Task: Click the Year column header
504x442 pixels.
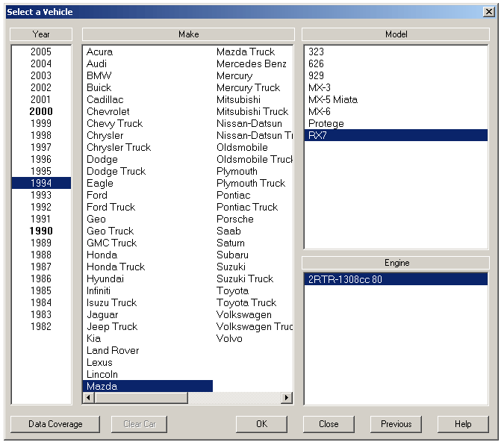Action: pos(41,34)
